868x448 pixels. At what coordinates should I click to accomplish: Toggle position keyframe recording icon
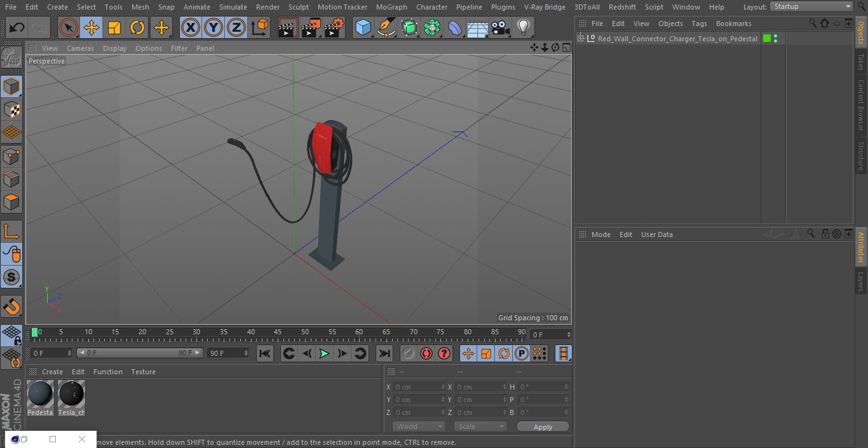point(468,353)
